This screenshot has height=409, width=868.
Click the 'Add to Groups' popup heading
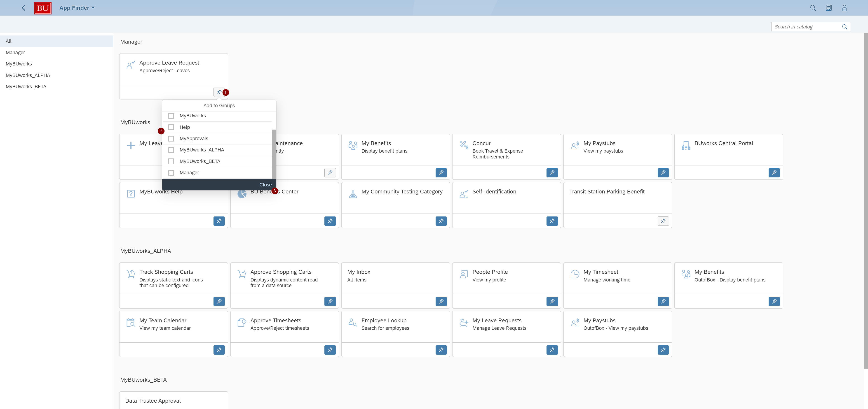coord(219,106)
